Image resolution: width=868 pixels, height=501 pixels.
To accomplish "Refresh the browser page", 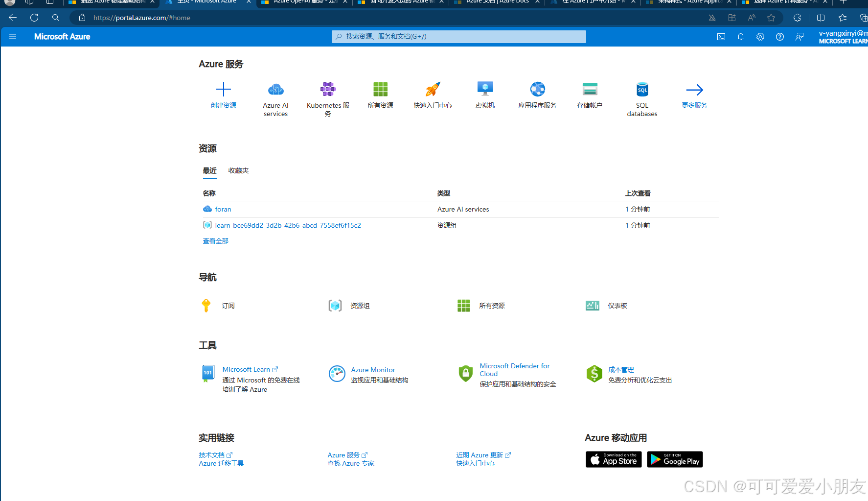I will tap(34, 18).
